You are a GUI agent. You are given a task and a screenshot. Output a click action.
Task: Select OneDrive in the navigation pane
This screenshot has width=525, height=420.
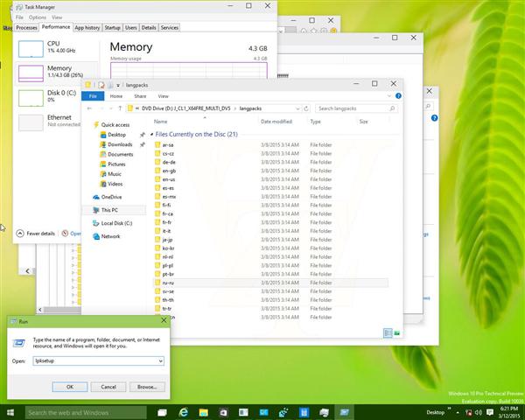(x=111, y=197)
